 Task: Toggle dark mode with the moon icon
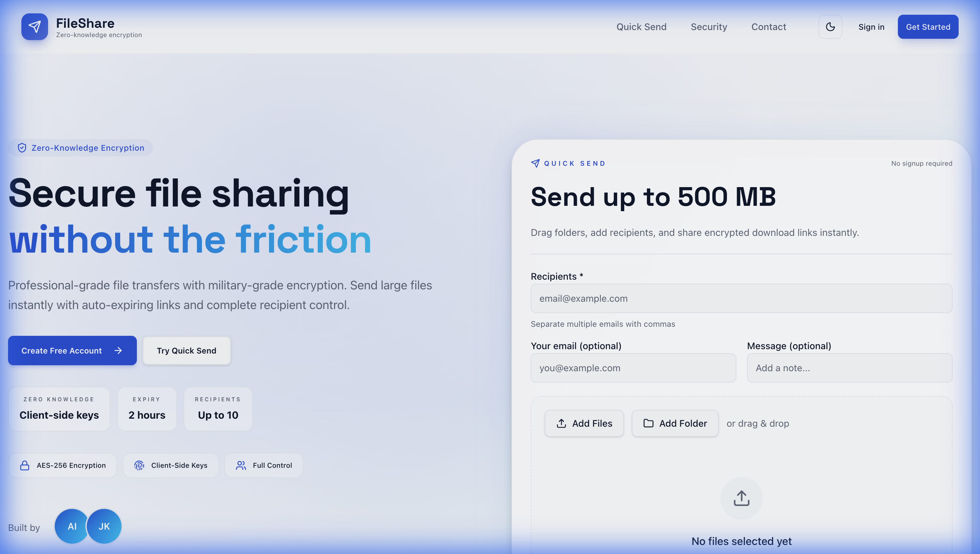point(830,27)
